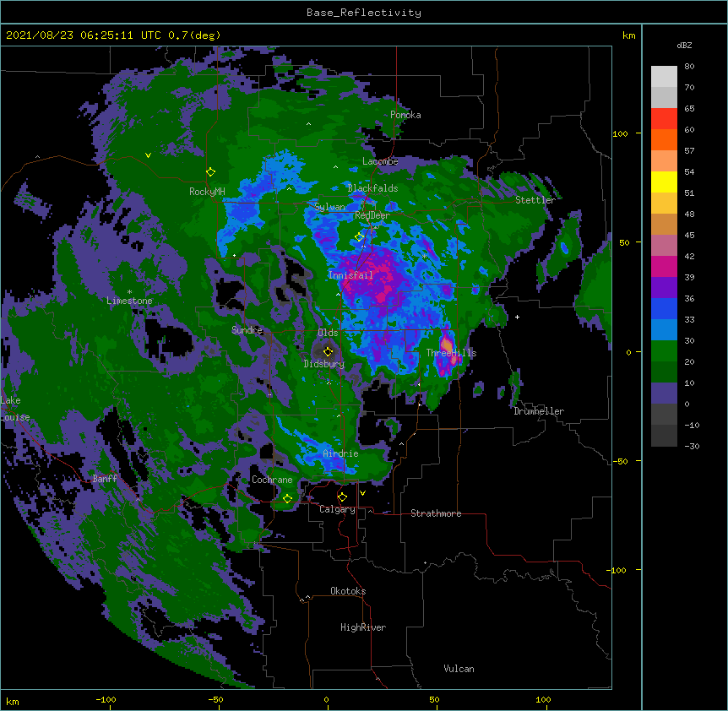Click the Lacombe town label
Screen dimensions: 728x711
point(380,161)
